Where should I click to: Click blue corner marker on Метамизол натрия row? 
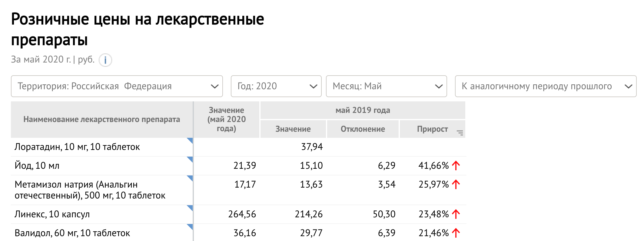click(190, 178)
